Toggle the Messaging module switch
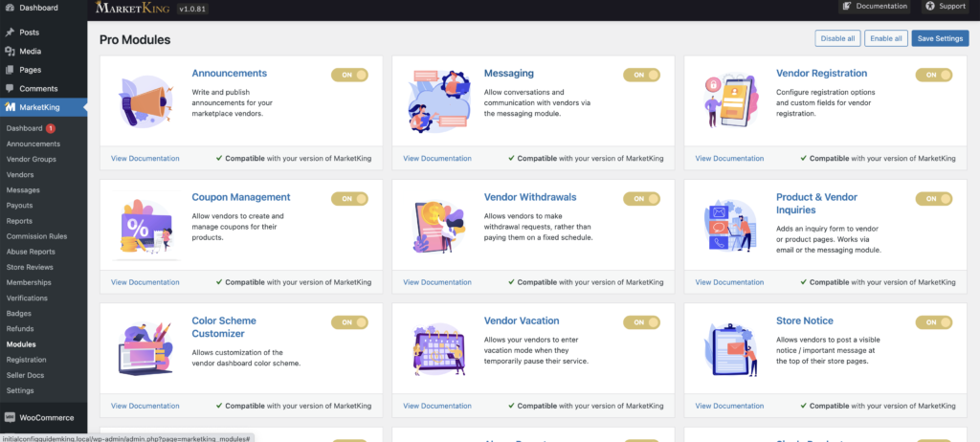 641,75
